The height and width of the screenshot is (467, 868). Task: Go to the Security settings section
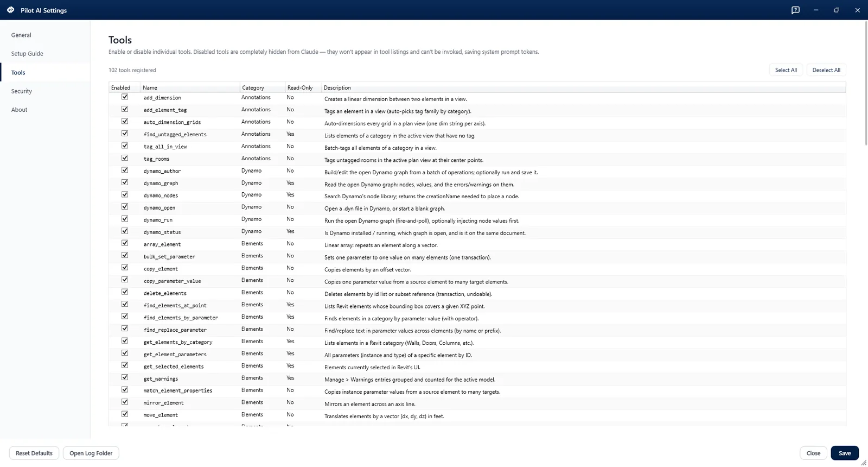click(45, 91)
